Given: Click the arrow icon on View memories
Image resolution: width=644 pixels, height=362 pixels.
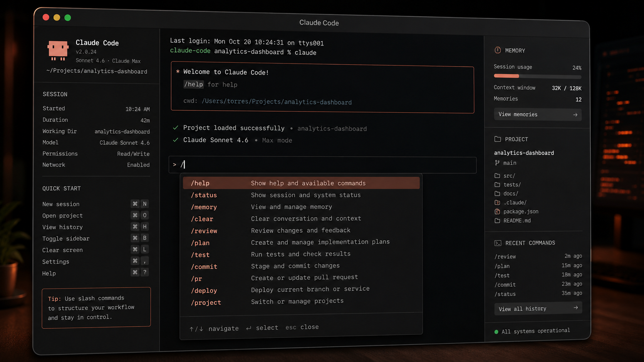Looking at the screenshot, I should coord(575,115).
